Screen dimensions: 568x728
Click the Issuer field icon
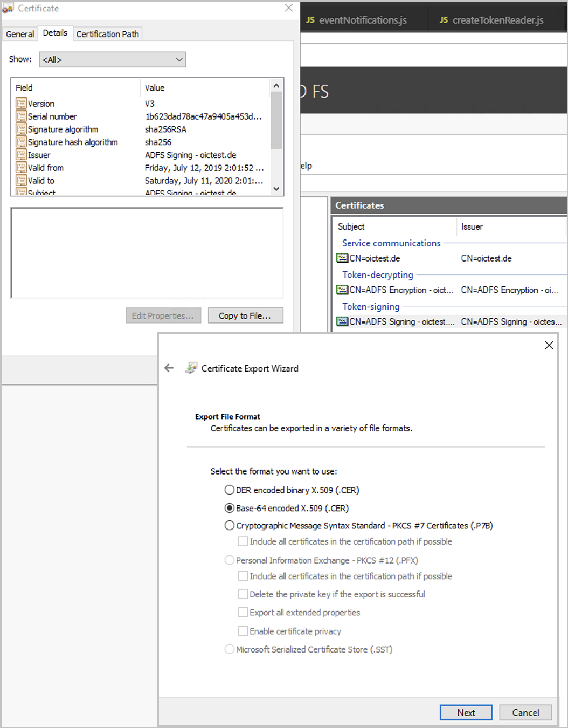[22, 155]
